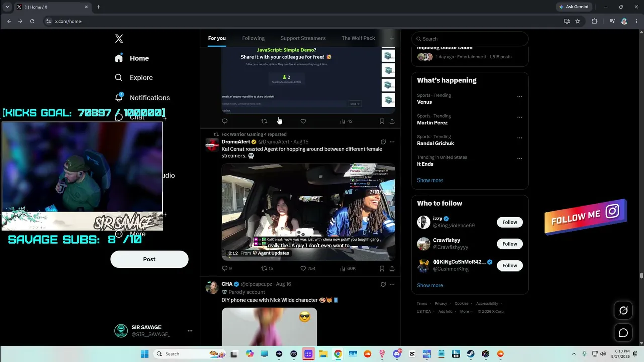Open the Privacy footer link
The width and height of the screenshot is (644, 362).
(x=441, y=304)
